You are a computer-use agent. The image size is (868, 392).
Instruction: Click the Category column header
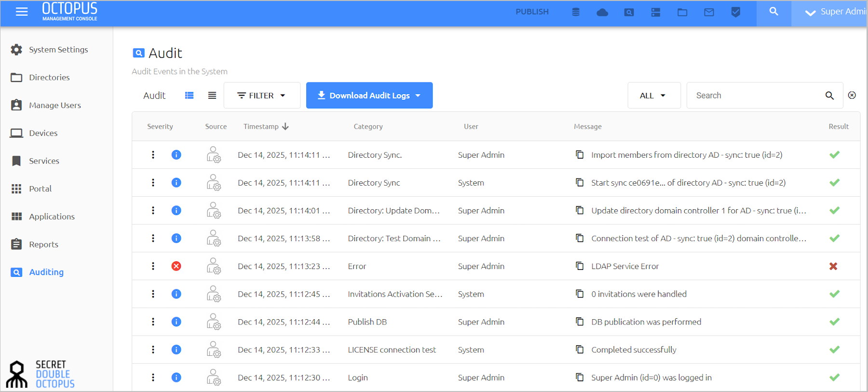368,127
